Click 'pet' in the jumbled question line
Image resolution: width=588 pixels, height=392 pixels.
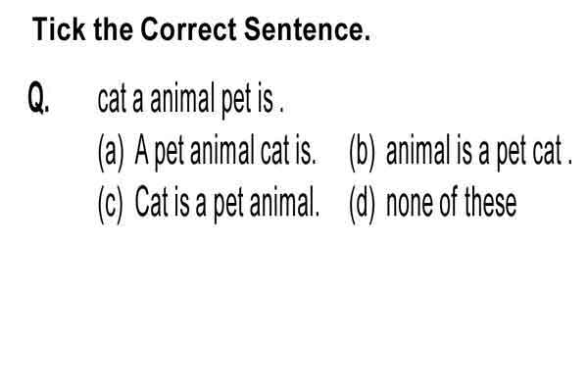coord(236,101)
